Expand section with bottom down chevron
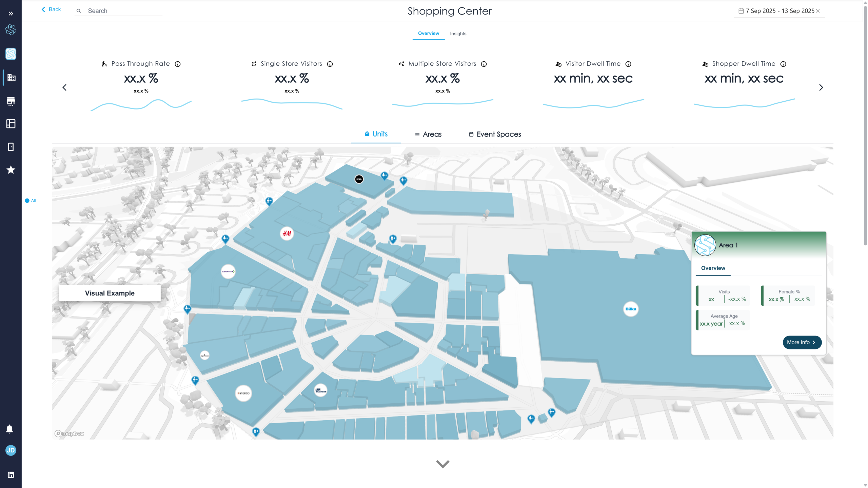Image resolution: width=868 pixels, height=488 pixels. [x=442, y=464]
